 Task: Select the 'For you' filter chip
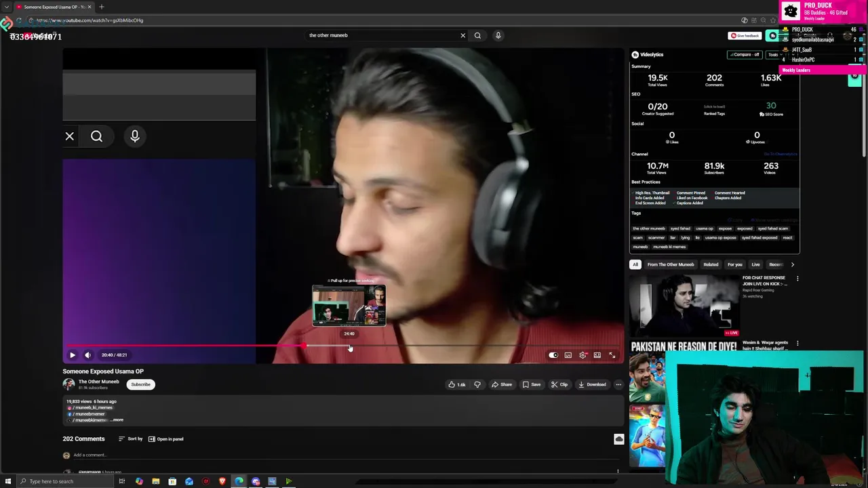click(734, 264)
